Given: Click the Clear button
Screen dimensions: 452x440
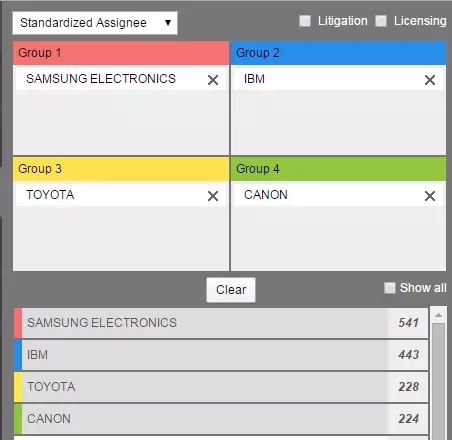Looking at the screenshot, I should click(x=231, y=290).
